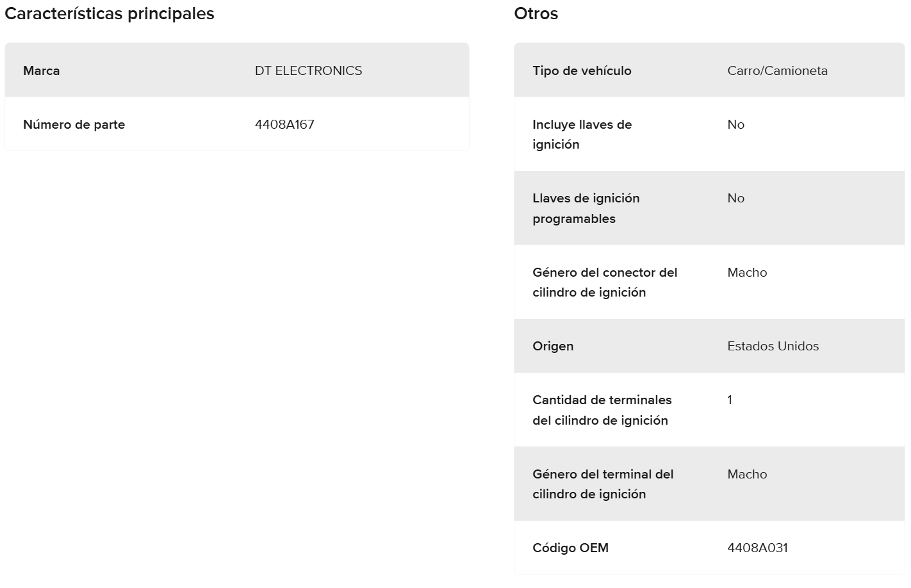
Task: Click the No value for programables
Action: coord(735,198)
